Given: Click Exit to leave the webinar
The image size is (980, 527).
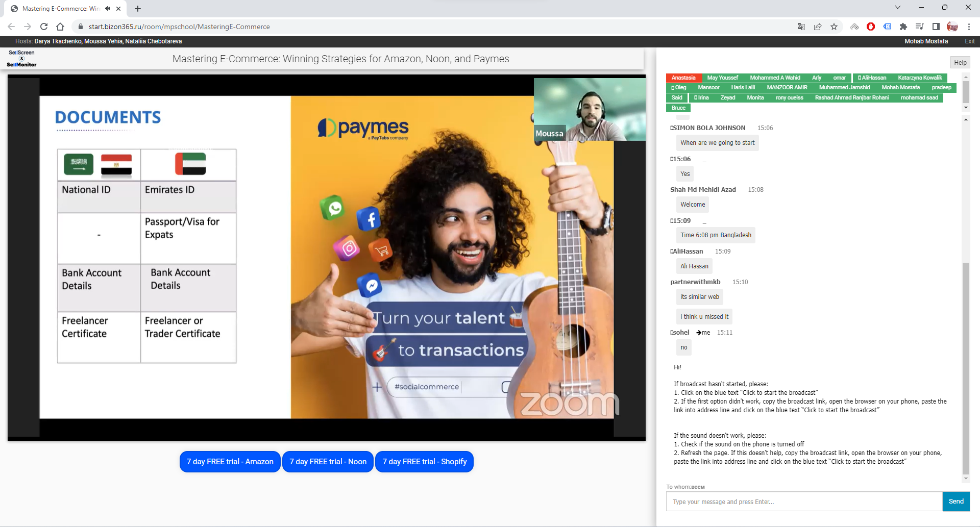Looking at the screenshot, I should point(969,41).
